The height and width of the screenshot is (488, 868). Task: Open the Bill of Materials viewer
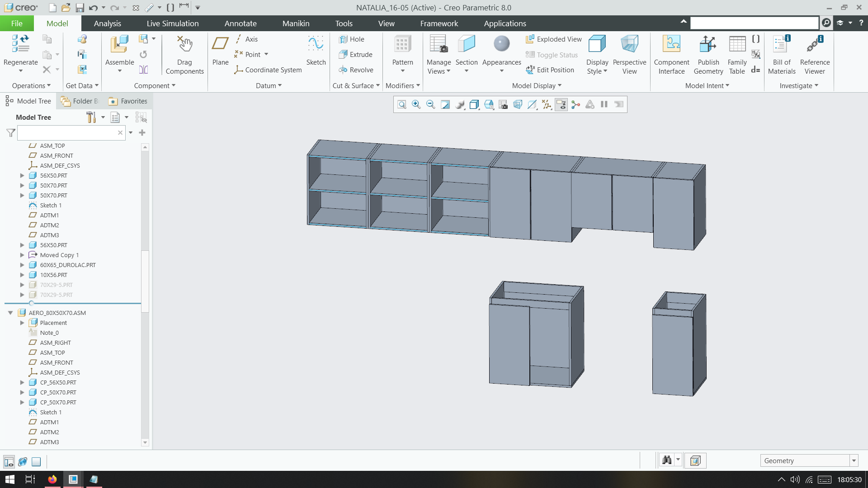pyautogui.click(x=781, y=53)
